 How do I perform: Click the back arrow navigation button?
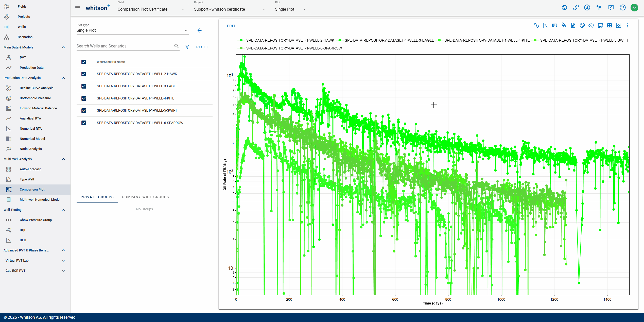(200, 30)
